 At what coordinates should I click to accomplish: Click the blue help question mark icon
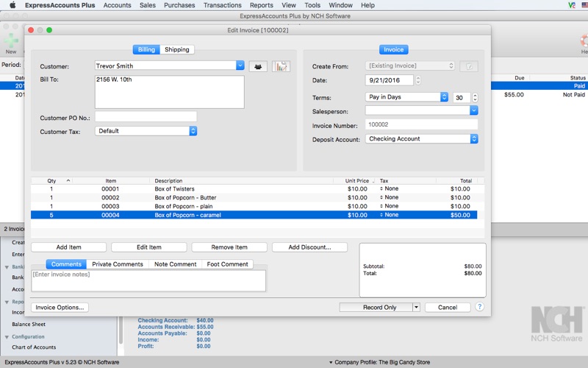pos(479,307)
